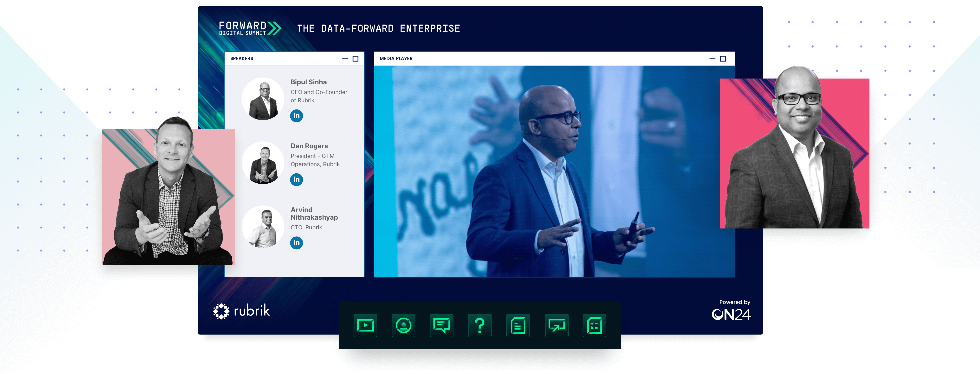Open the speaker bio icon in the toolbar
980x374 pixels.
(403, 325)
